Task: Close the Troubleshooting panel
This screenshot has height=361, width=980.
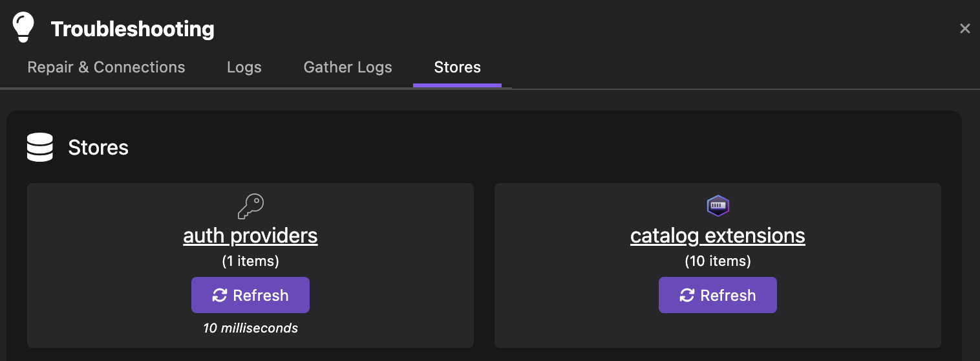Action: click(964, 28)
